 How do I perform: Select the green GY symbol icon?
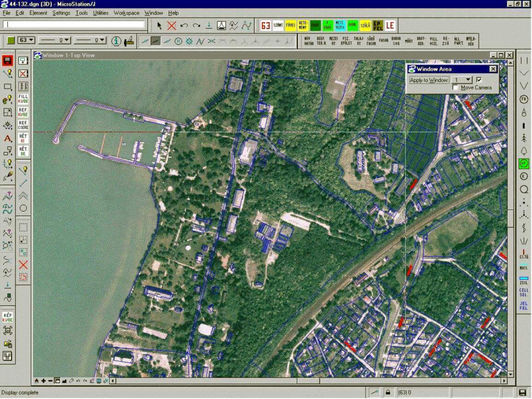click(524, 164)
